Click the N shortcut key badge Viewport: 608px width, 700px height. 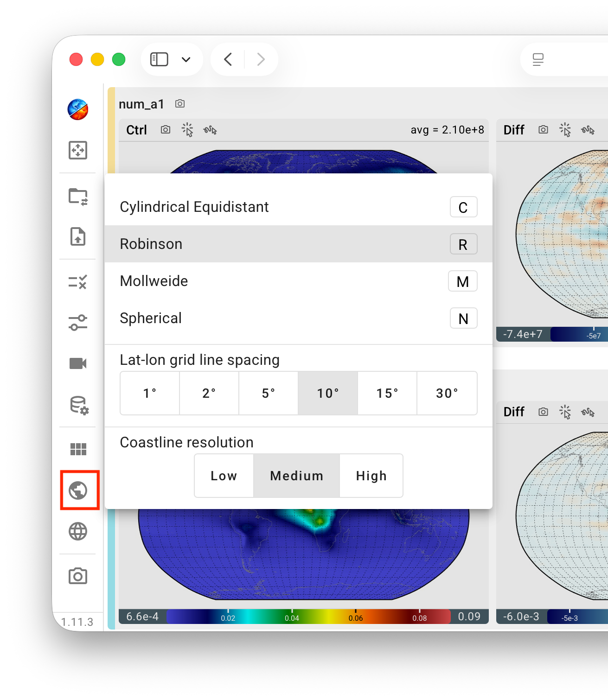point(464,318)
